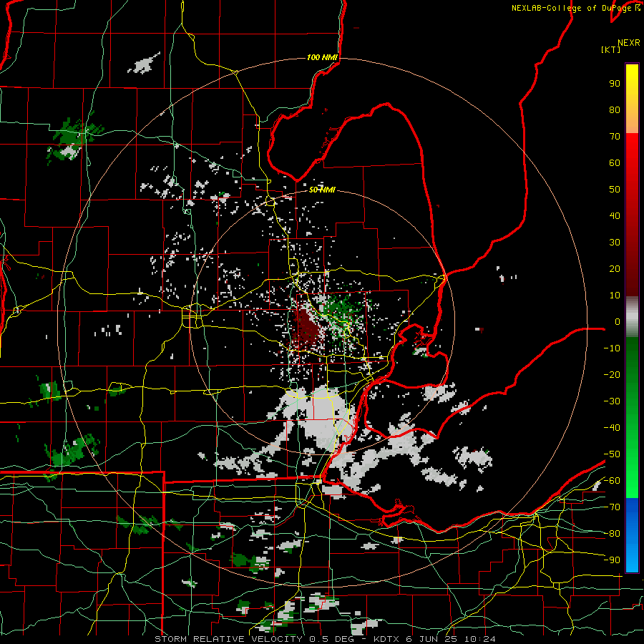This screenshot has width=644, height=644.
Task: Click the STORM RELATIVE VELOCITY title text
Action: 228,639
